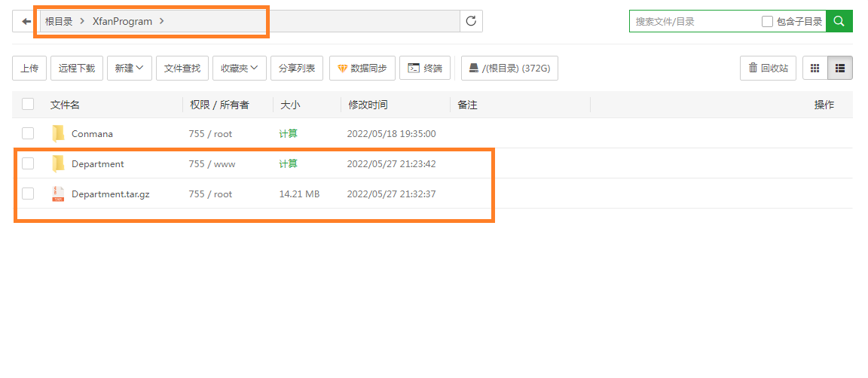Click chevron after XfanProgram in path

point(162,21)
